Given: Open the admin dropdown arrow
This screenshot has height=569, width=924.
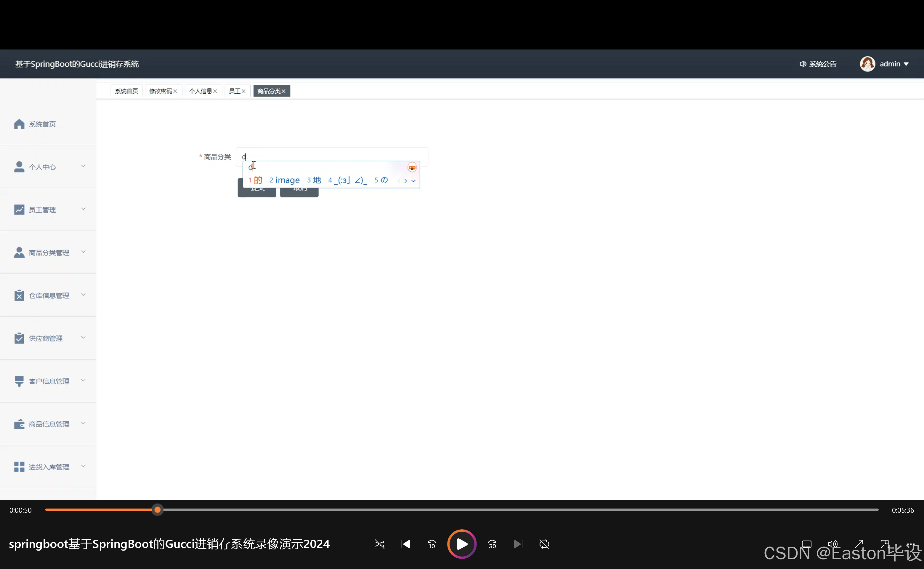Looking at the screenshot, I should tap(906, 64).
